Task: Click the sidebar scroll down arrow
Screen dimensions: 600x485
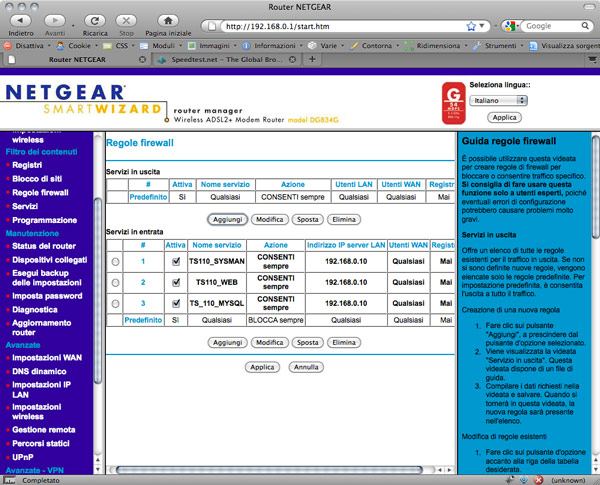Action: tap(98, 469)
